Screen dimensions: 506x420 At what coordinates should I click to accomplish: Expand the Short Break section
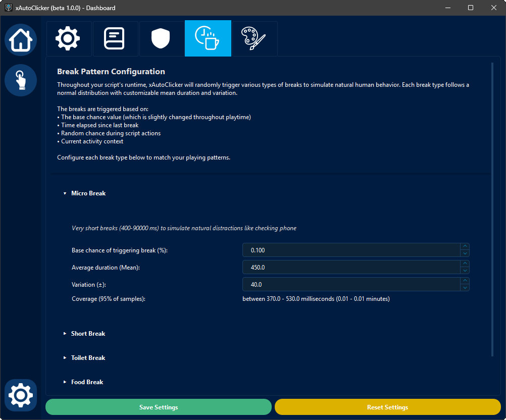[x=88, y=334]
